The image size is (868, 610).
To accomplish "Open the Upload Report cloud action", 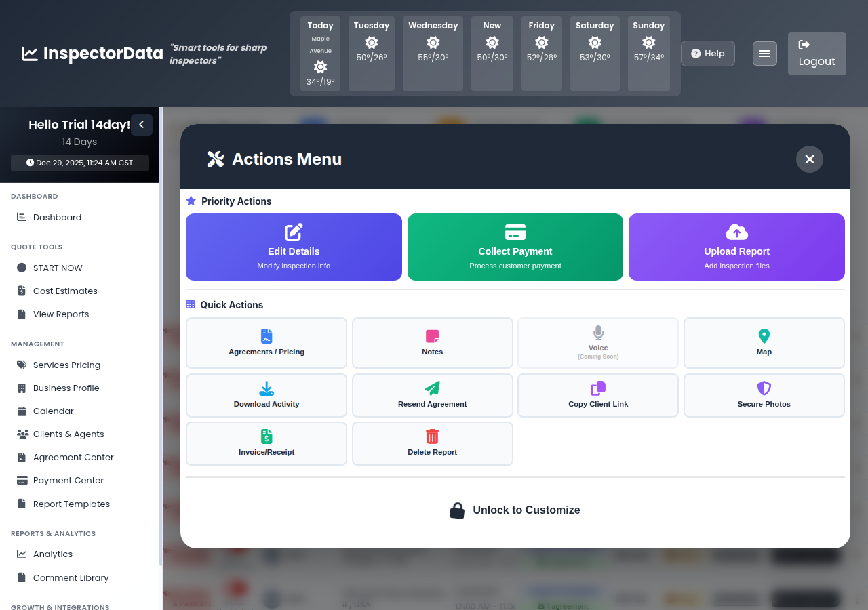I will (736, 247).
